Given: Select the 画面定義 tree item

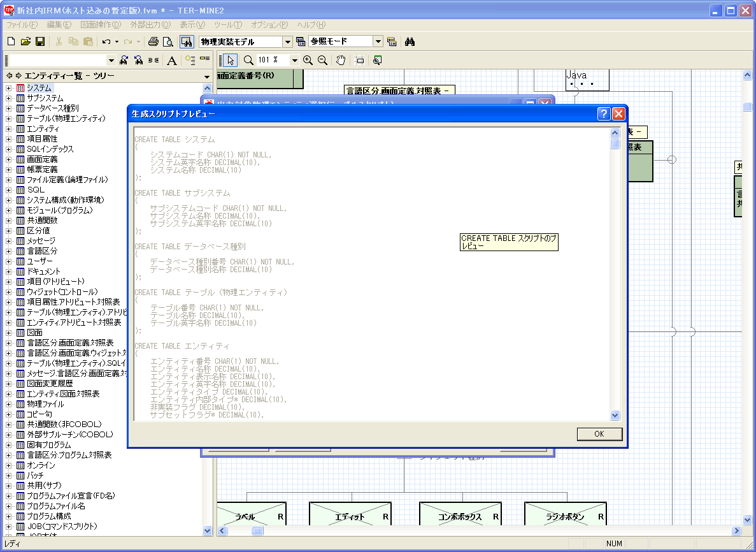Looking at the screenshot, I should (42, 159).
